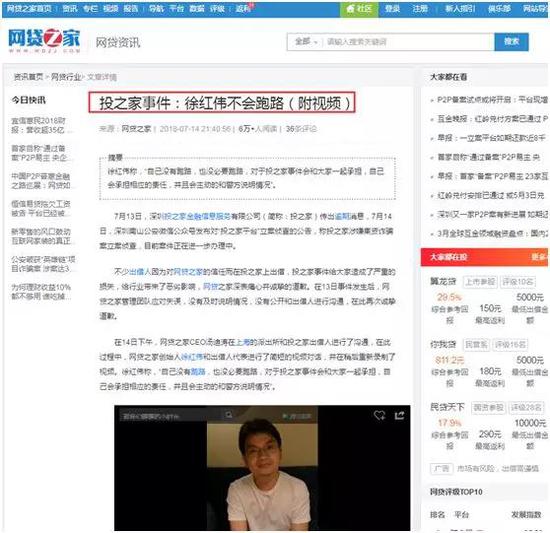Open 新人指引 in top bar
The height and width of the screenshot is (533, 550).
click(x=460, y=8)
